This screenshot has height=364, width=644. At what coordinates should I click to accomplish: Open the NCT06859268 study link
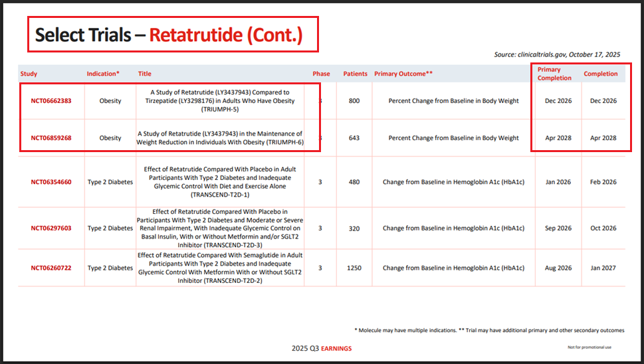coord(51,138)
